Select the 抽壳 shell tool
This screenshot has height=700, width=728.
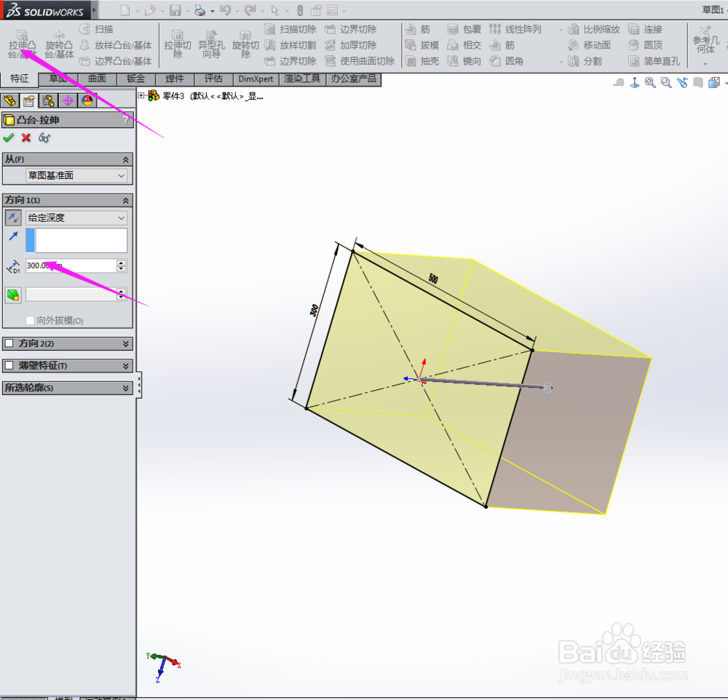[422, 61]
